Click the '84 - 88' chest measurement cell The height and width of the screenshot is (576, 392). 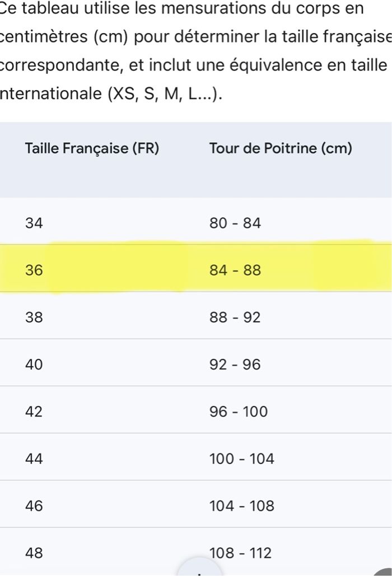tap(235, 270)
